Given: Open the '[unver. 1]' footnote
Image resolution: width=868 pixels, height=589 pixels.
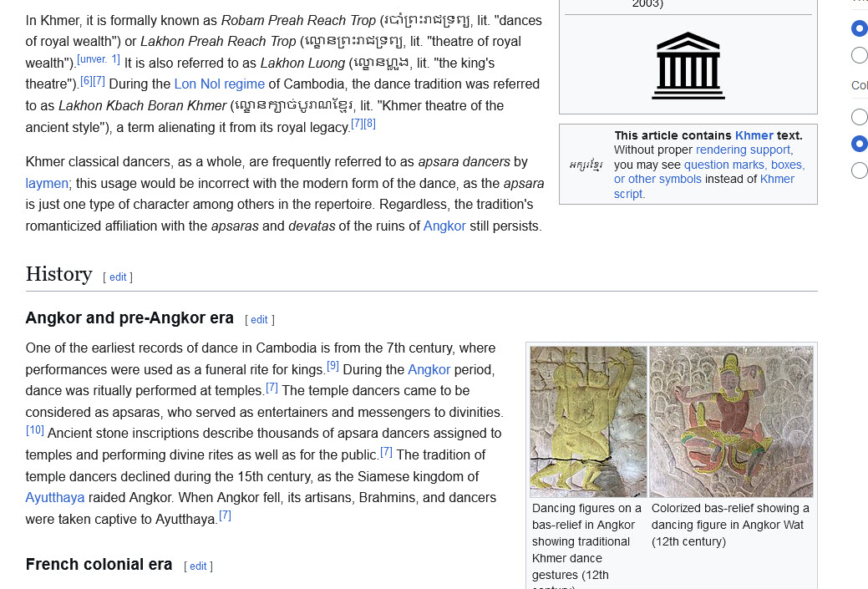Looking at the screenshot, I should point(99,59).
